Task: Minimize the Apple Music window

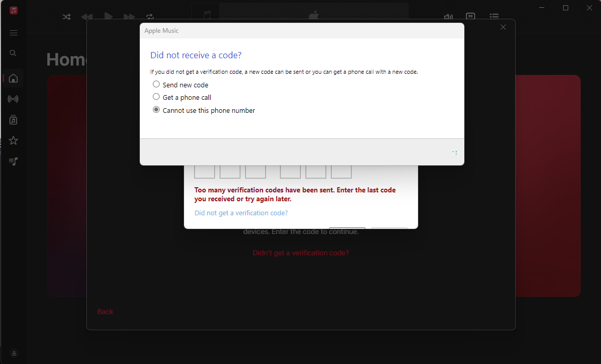Action: [x=542, y=8]
